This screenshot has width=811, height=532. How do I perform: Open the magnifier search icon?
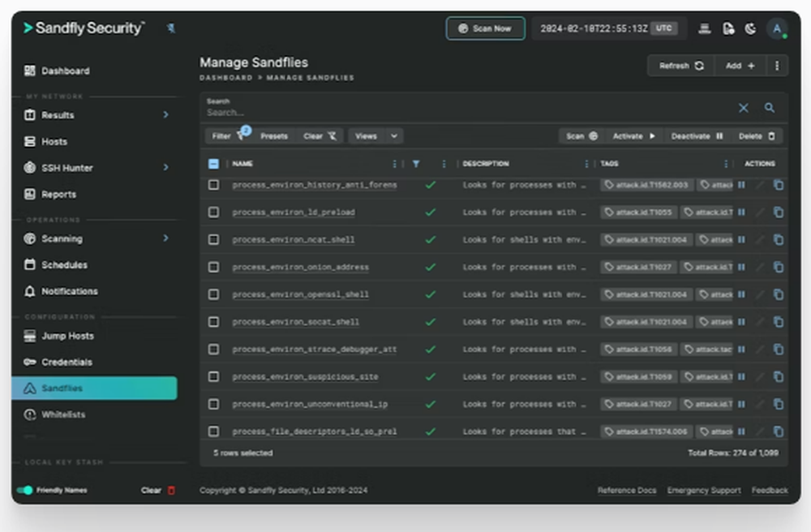(768, 107)
